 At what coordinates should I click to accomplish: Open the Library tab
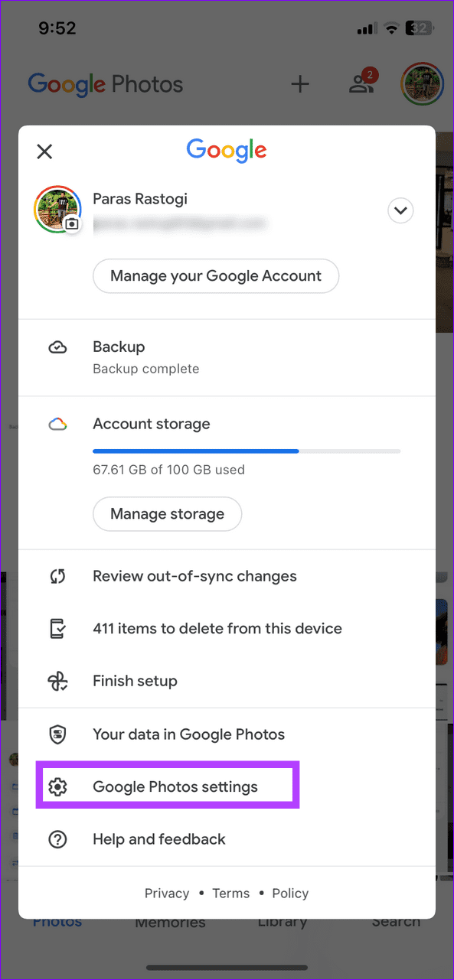[282, 922]
